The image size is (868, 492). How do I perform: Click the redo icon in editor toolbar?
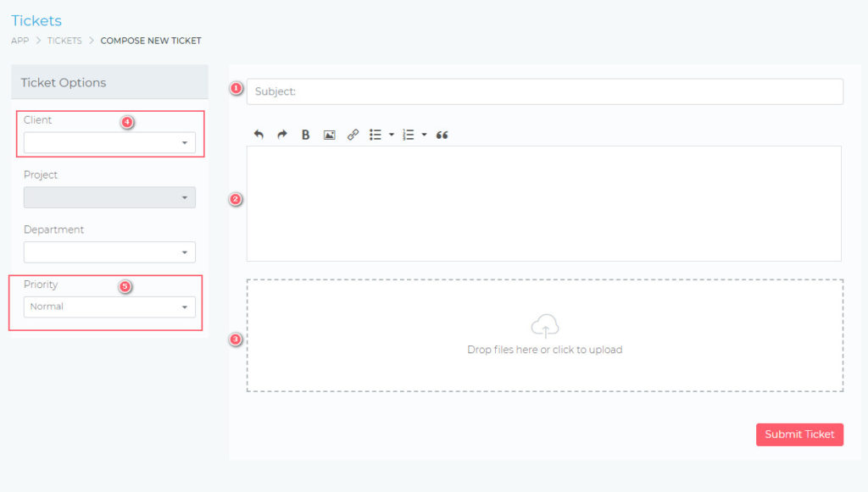pyautogui.click(x=281, y=134)
